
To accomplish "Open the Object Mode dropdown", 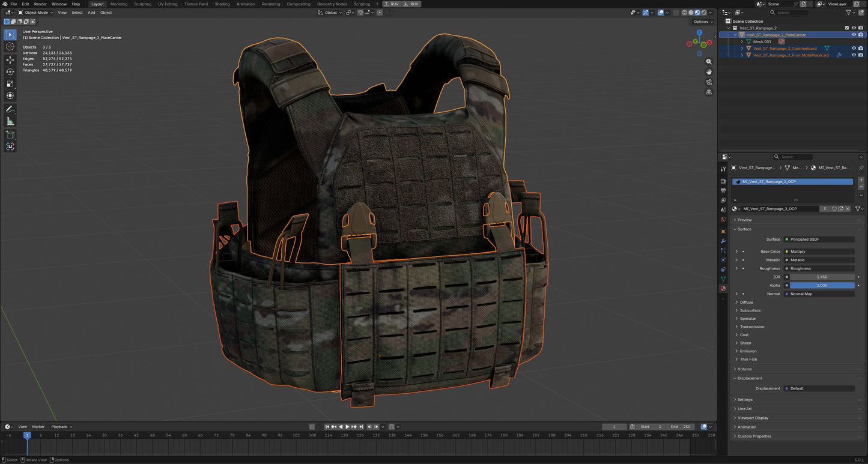I will (35, 13).
